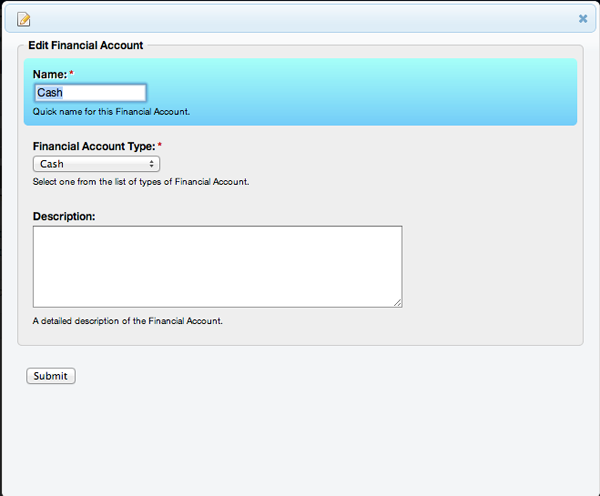Screen dimensions: 600x496
Task: Click the "Name:" field label
Action: 49,75
